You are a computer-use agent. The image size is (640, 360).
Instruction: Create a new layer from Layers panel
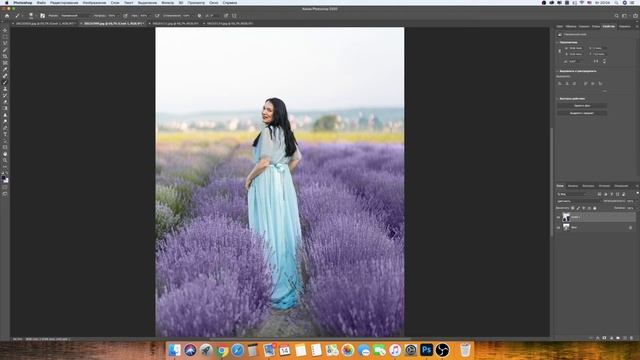coord(624,338)
